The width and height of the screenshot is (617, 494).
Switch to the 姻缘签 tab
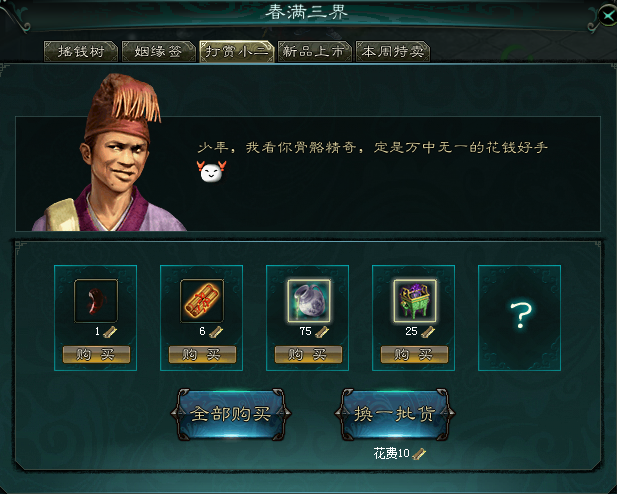pyautogui.click(x=159, y=51)
